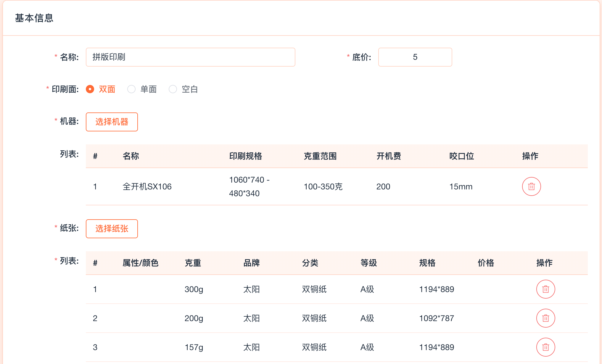Delete the 157g paper row
602x364 pixels.
pyautogui.click(x=545, y=347)
